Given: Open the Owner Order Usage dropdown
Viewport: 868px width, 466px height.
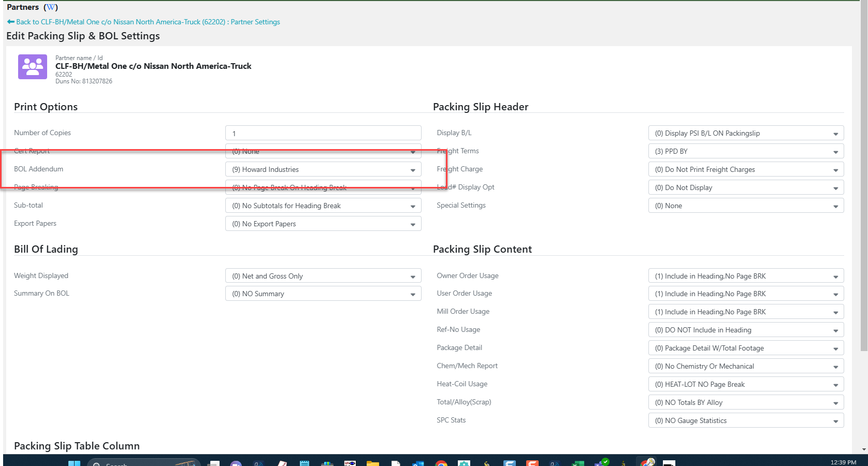Looking at the screenshot, I should pyautogui.click(x=746, y=276).
